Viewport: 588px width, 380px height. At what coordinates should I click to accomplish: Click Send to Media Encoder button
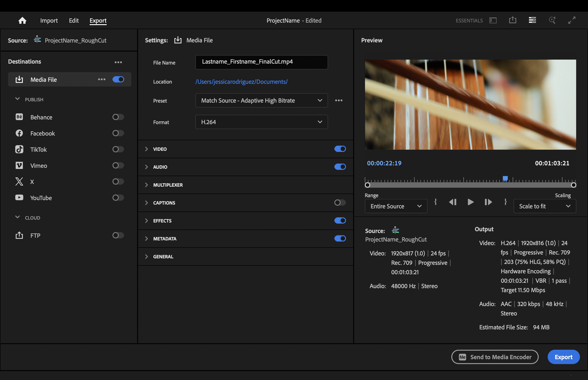point(495,357)
